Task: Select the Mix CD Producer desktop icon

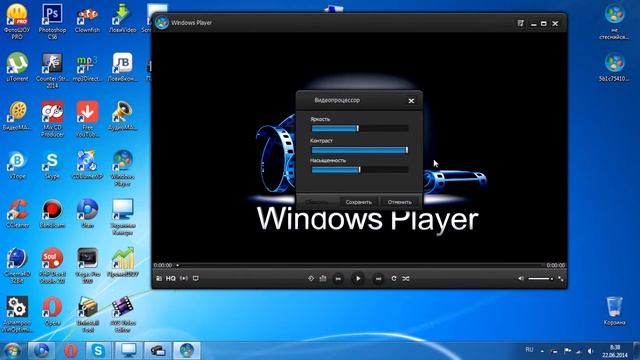Action: 52,119
